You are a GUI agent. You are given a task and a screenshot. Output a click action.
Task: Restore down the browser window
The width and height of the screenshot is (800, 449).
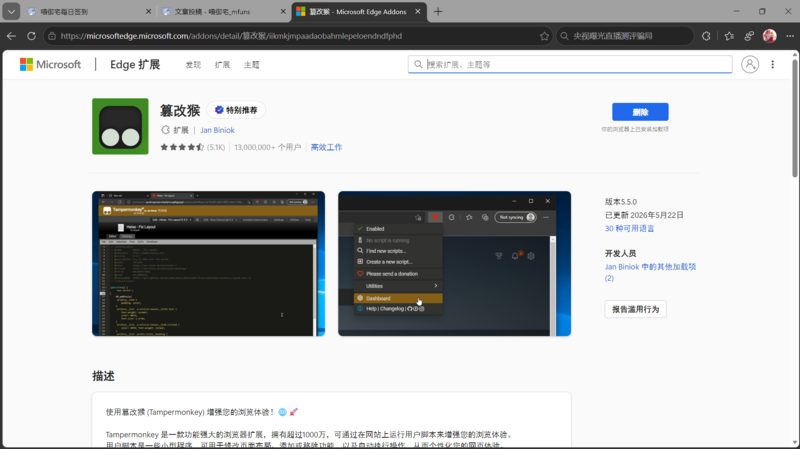coord(762,11)
